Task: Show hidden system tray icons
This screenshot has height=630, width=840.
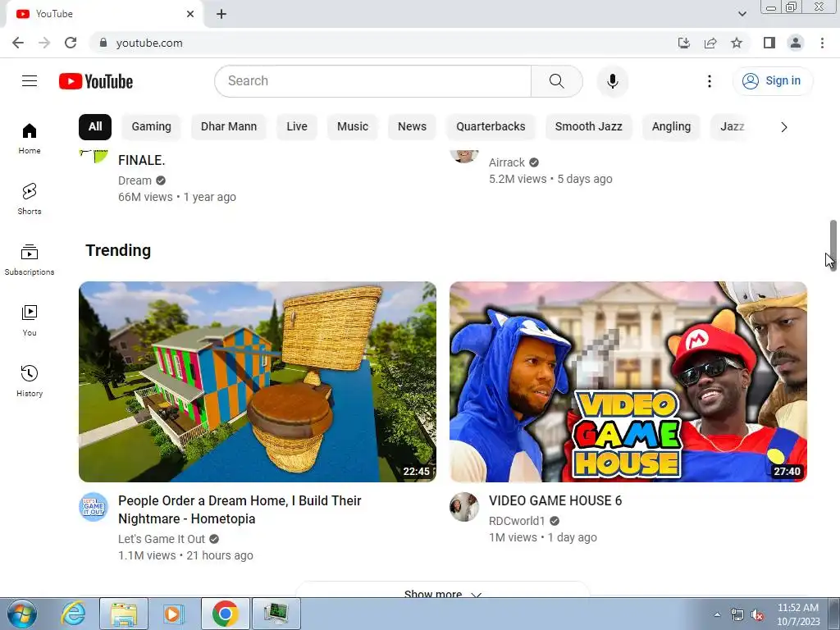Action: coord(717,614)
